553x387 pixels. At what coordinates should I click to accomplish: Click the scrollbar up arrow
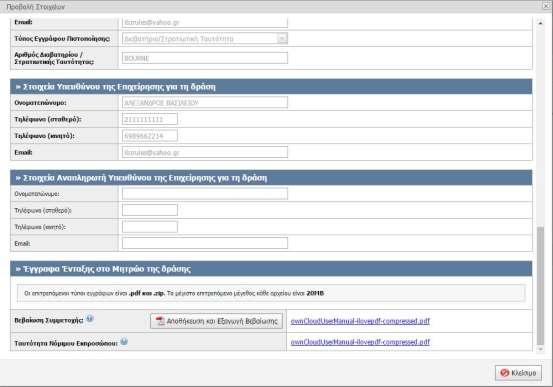tap(540, 23)
